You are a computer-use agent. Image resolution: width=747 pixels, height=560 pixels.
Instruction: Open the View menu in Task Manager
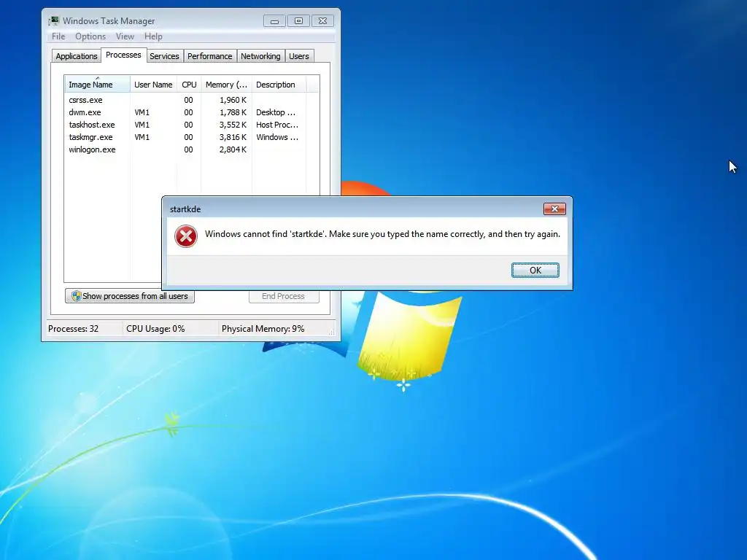pyautogui.click(x=125, y=36)
